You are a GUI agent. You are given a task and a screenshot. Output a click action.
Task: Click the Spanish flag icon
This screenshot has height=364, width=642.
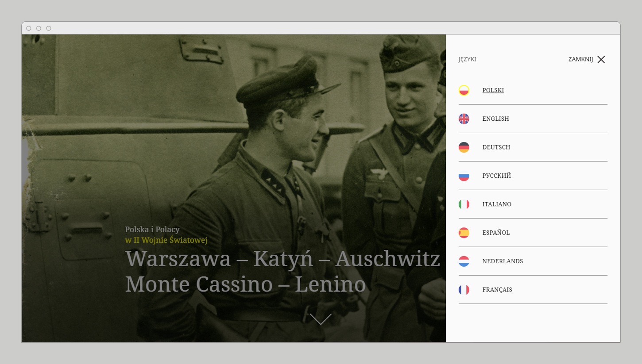pyautogui.click(x=464, y=233)
